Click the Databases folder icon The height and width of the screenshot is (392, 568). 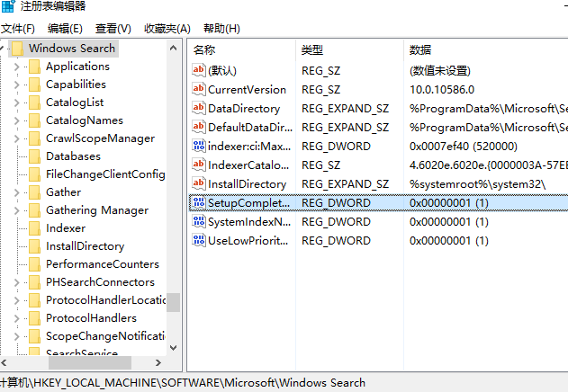[35, 156]
